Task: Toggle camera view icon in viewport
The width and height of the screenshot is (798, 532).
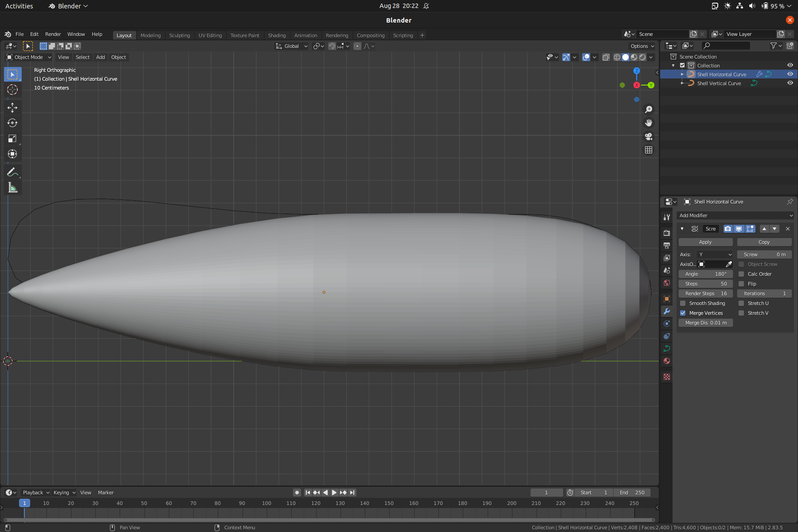Action: 649,137
